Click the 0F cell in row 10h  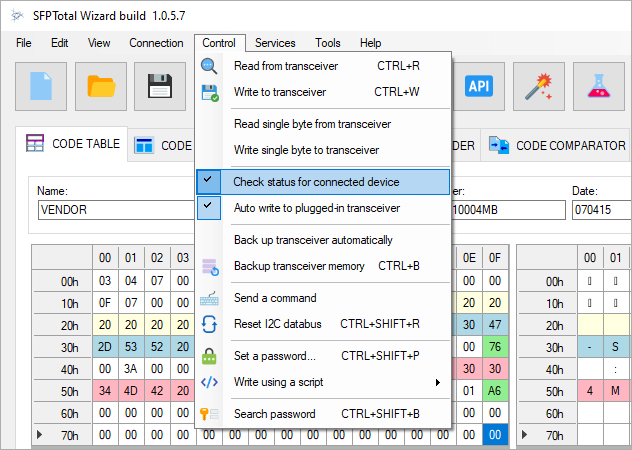[x=105, y=303]
